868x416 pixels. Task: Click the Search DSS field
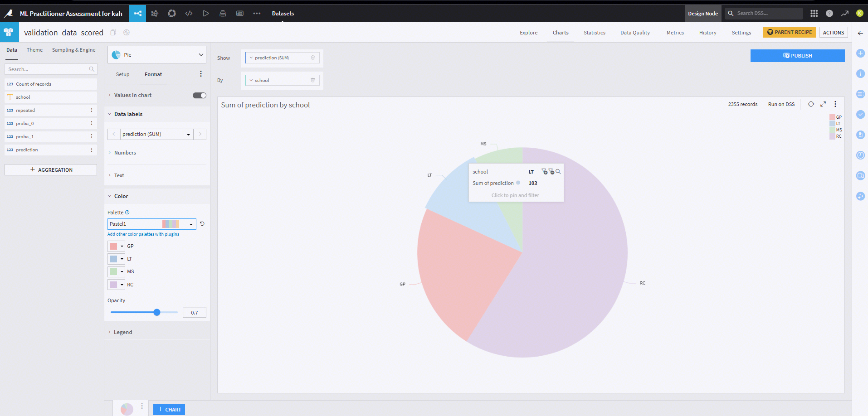point(764,14)
